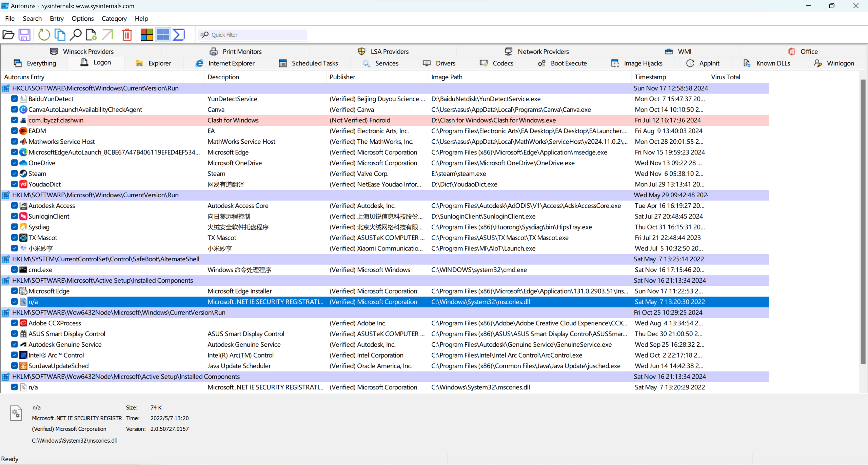The image size is (868, 465).
Task: Open the Category menu
Action: [114, 19]
